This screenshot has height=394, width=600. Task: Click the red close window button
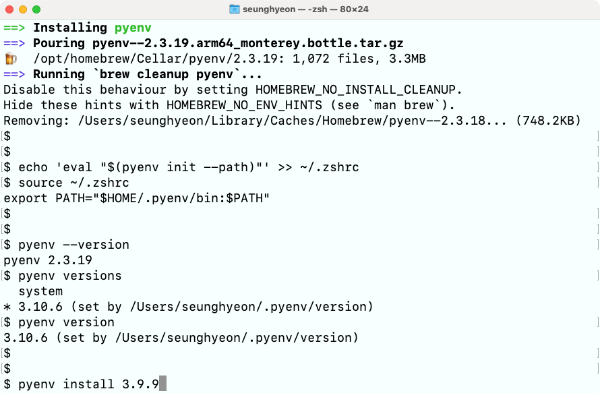[10, 10]
